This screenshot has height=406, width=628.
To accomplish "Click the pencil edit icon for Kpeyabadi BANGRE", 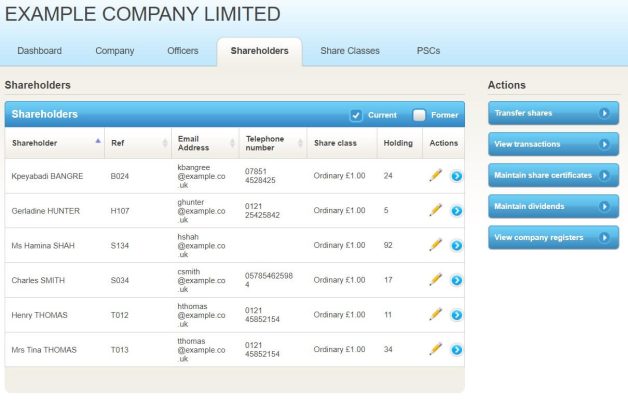I will coord(435,176).
